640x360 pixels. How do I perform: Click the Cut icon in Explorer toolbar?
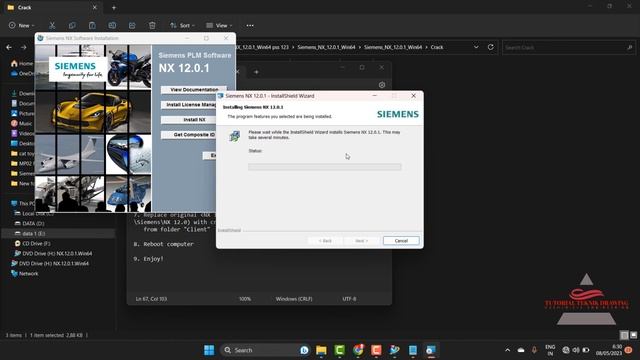(x=52, y=25)
